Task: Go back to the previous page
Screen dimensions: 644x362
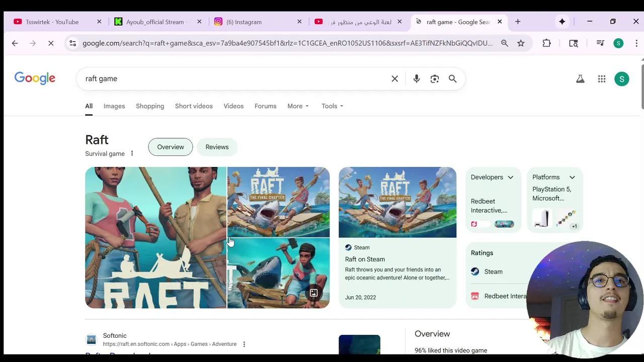Action: 15,43
